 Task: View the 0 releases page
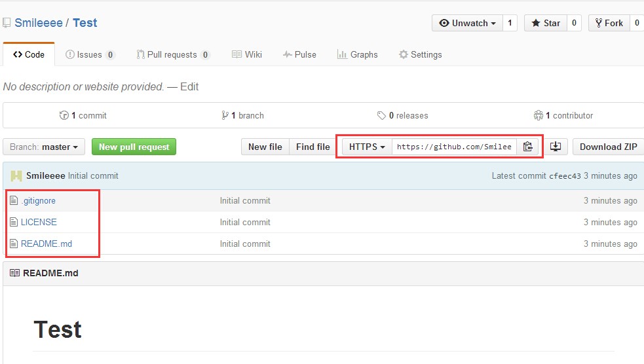point(402,115)
